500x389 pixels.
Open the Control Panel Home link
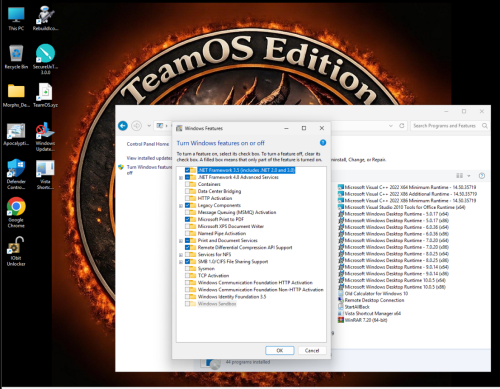pos(148,144)
